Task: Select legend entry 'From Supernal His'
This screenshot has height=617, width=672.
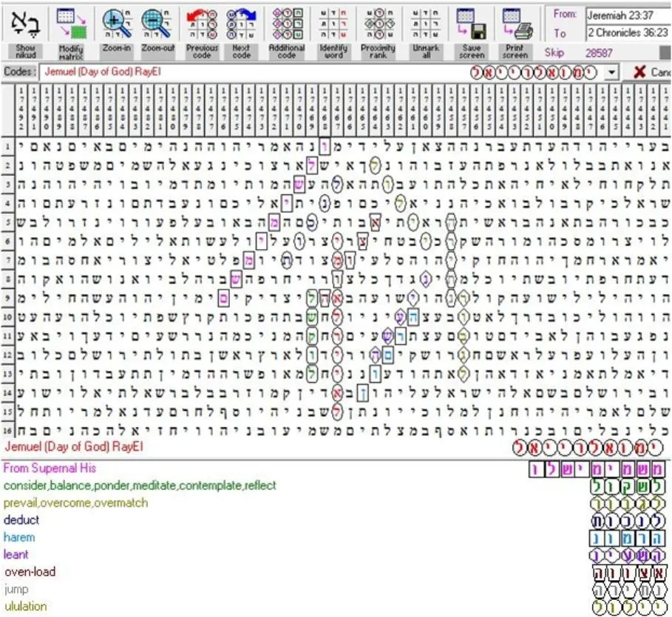Action: point(50,468)
